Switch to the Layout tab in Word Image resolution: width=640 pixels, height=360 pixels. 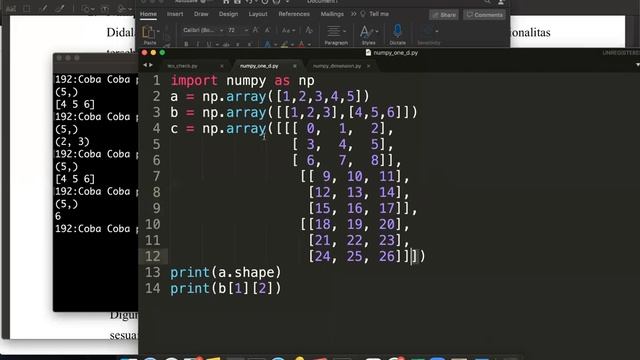258,14
